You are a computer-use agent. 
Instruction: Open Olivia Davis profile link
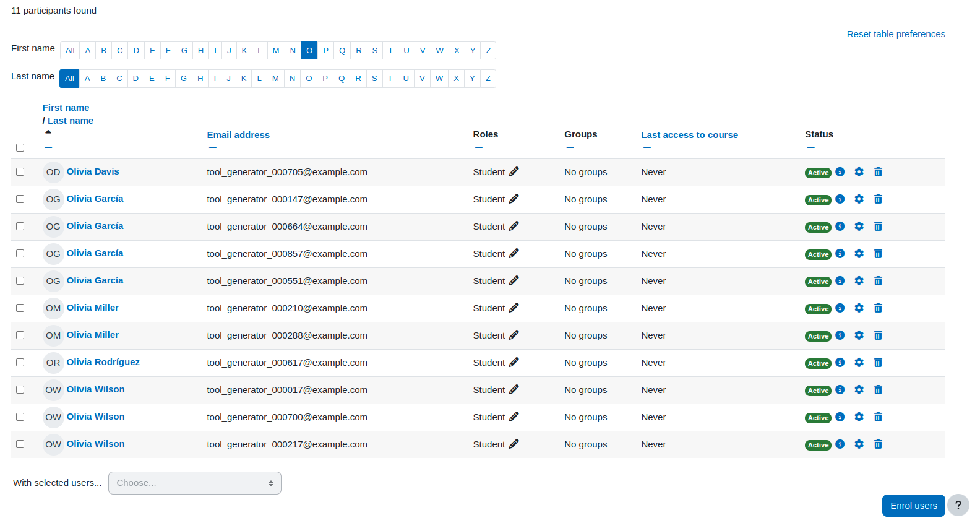coord(93,171)
